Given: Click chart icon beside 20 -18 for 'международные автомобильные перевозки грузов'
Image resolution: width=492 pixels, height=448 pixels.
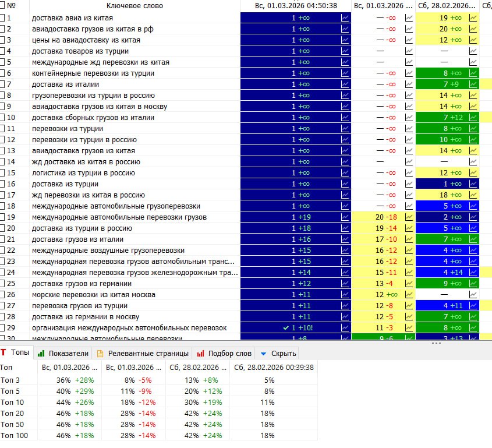Looking at the screenshot, I should [409, 217].
